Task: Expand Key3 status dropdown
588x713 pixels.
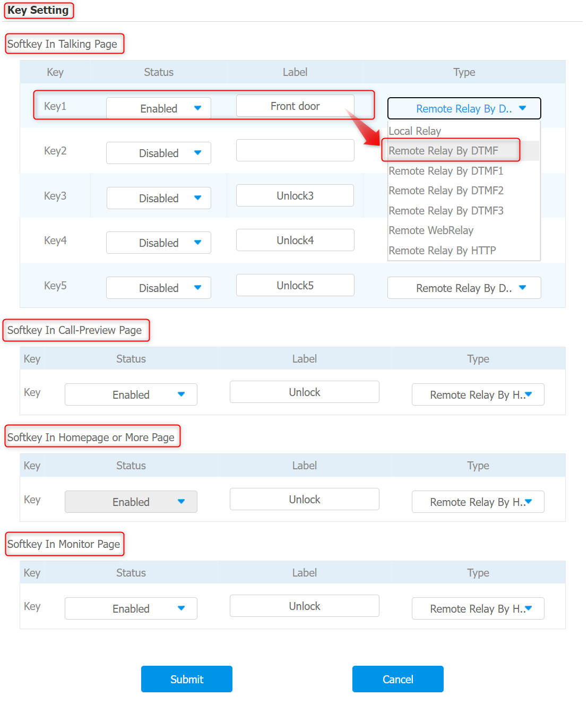Action: pyautogui.click(x=159, y=198)
